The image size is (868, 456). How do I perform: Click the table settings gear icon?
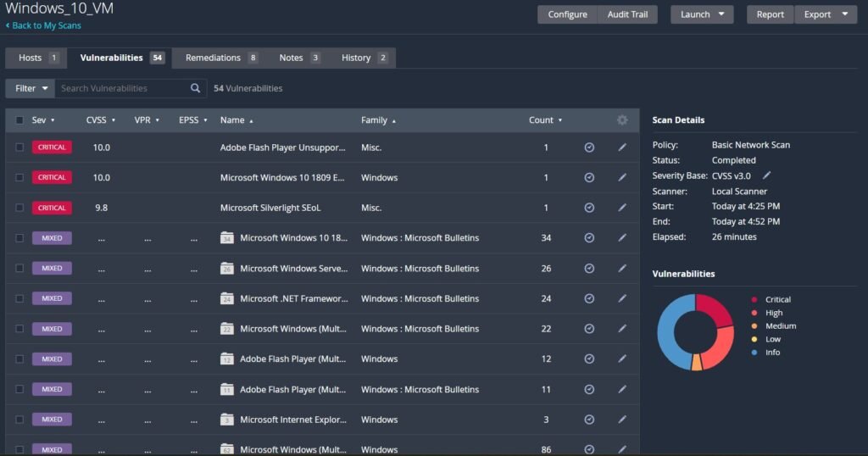pyautogui.click(x=622, y=120)
